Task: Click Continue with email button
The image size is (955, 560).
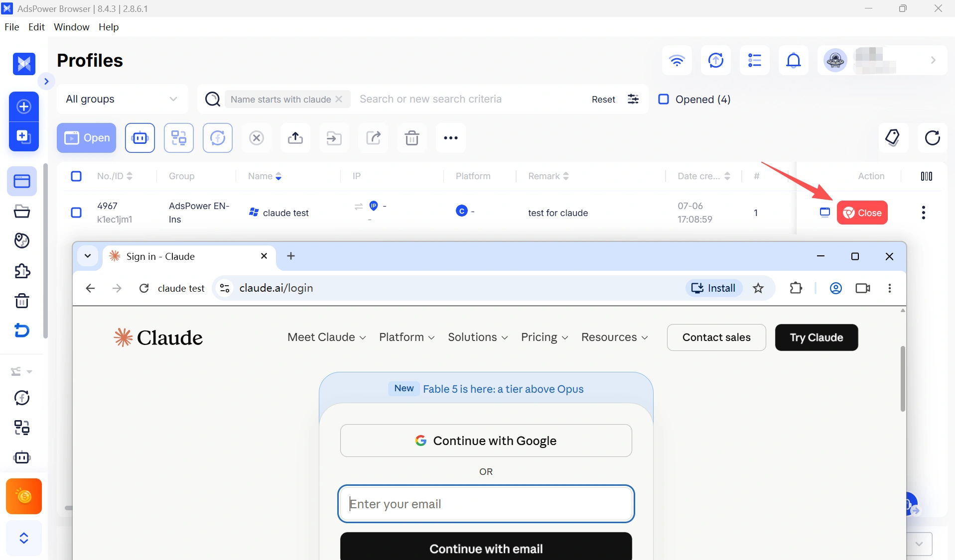Action: click(486, 547)
